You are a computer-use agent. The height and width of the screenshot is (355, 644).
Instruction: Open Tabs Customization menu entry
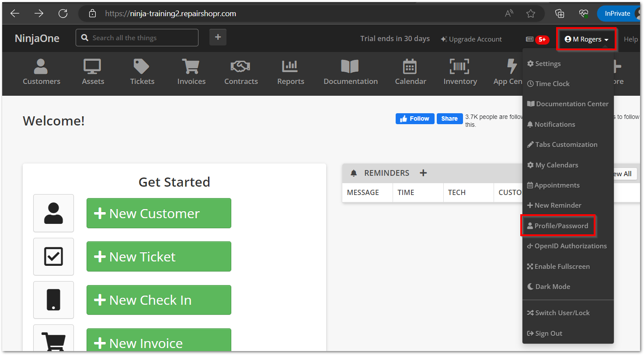click(566, 145)
